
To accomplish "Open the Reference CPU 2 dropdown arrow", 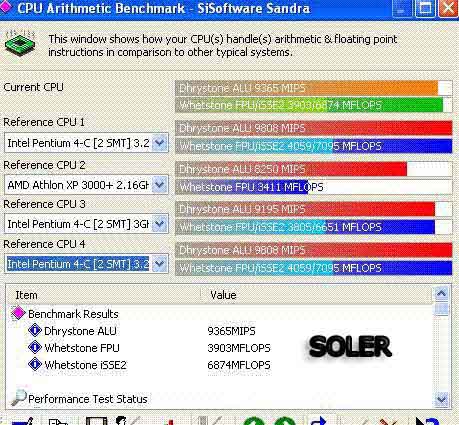I will 160,185.
